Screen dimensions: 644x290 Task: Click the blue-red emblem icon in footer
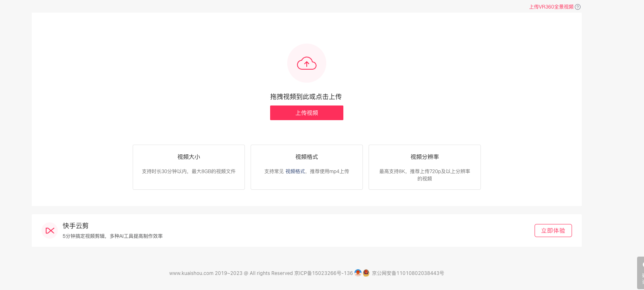tap(358, 273)
